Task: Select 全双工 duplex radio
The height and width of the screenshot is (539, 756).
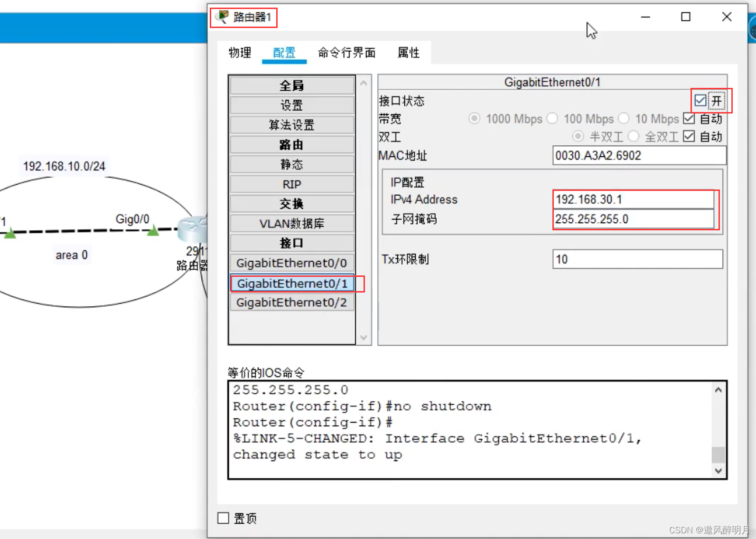Action: pyautogui.click(x=634, y=136)
